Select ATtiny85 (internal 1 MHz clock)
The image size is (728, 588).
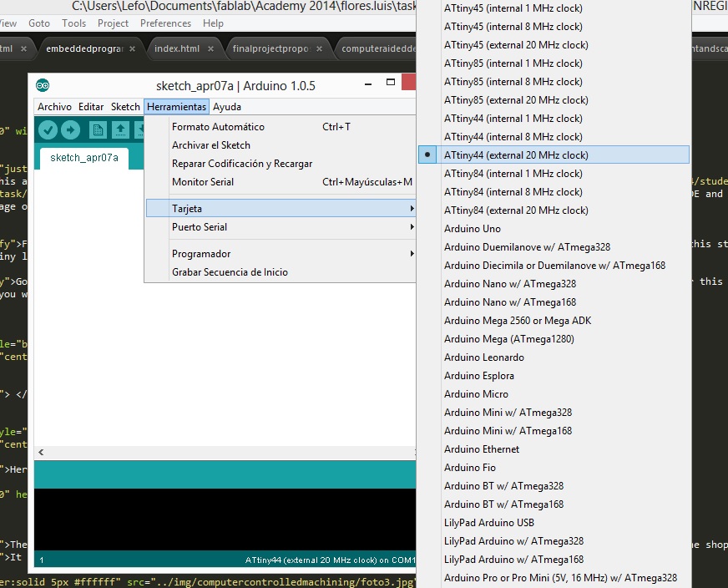[x=554, y=63]
